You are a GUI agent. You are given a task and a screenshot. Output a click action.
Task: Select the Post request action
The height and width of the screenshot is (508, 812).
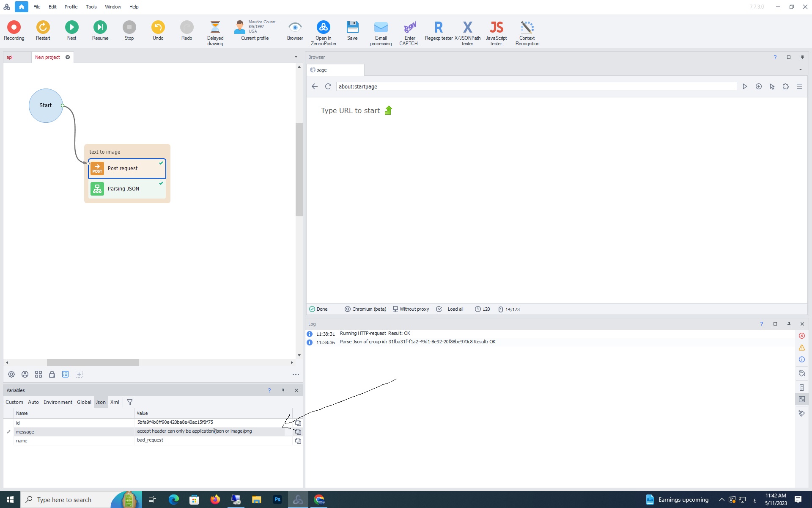coord(127,168)
